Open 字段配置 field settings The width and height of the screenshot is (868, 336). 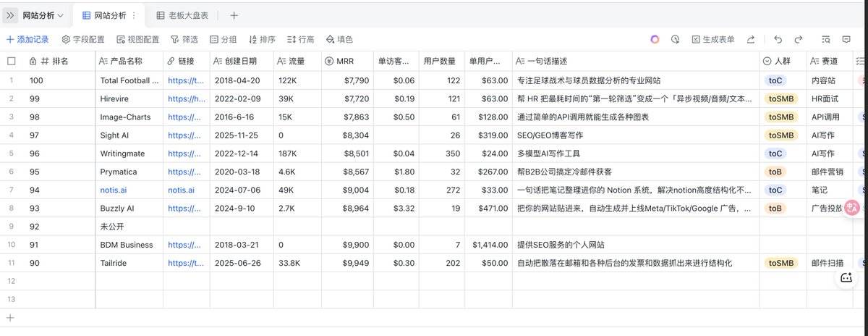tap(83, 39)
